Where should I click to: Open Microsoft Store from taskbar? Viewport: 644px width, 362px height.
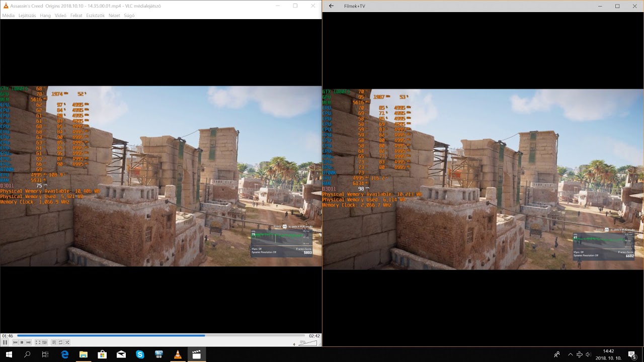pos(102,354)
